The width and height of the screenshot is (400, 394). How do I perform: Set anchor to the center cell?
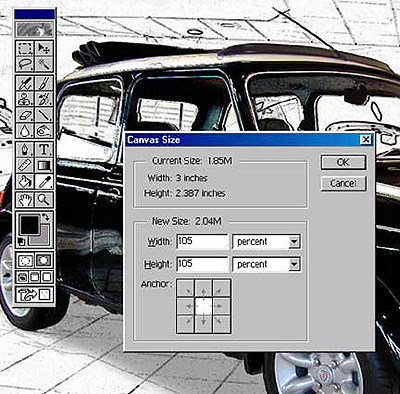coord(203,306)
